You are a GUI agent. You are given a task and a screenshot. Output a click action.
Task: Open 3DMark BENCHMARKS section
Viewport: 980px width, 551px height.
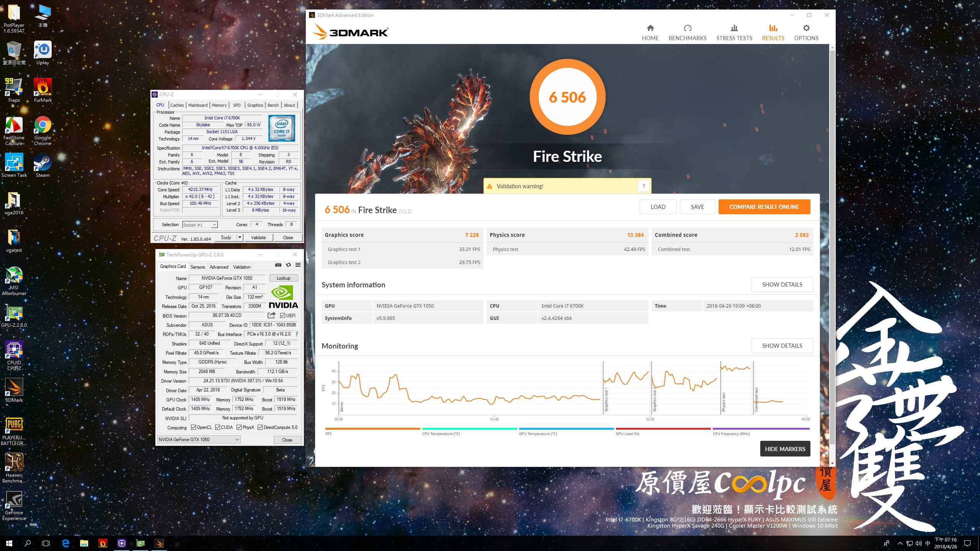point(687,33)
